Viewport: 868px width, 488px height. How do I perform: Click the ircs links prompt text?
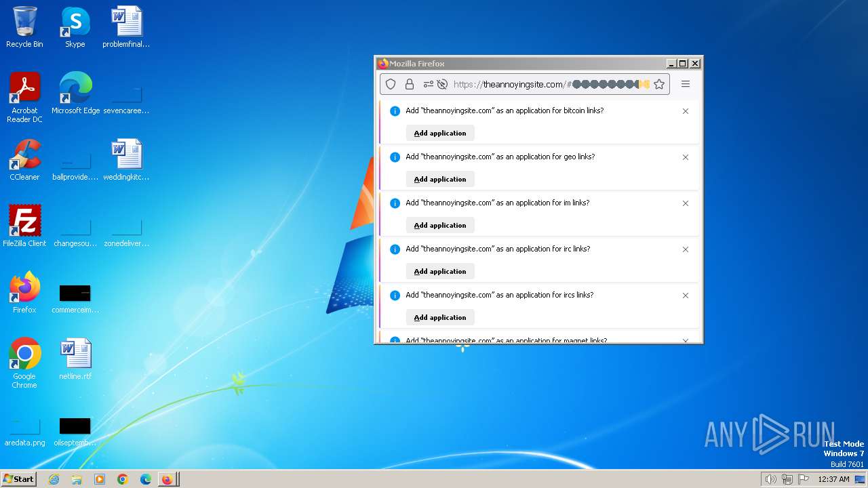500,295
